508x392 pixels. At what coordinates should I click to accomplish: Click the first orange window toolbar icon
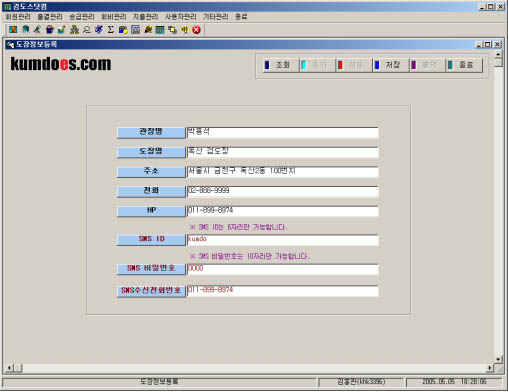[x=13, y=30]
